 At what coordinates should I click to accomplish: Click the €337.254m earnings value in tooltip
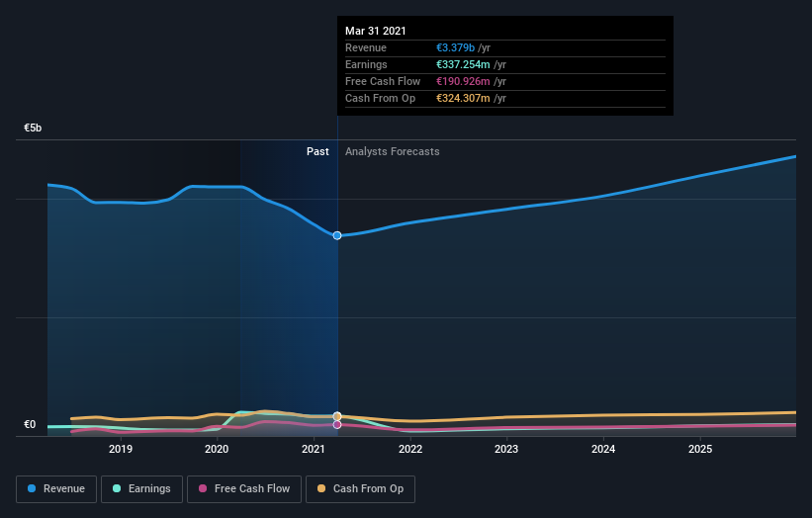coord(463,64)
